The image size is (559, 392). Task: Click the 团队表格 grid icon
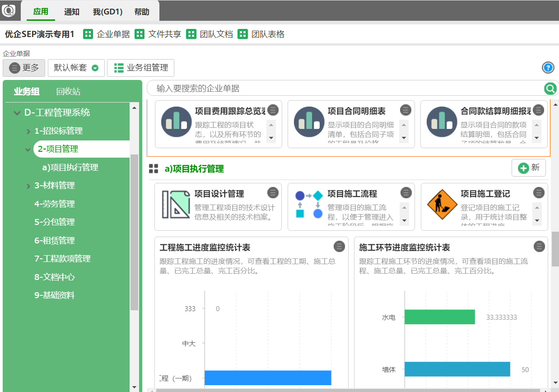243,34
